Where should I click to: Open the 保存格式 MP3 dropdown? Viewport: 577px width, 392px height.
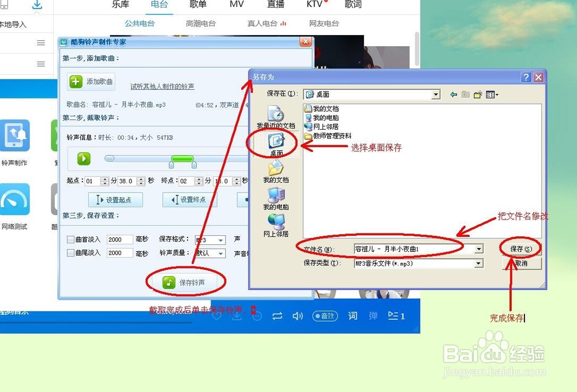click(210, 240)
